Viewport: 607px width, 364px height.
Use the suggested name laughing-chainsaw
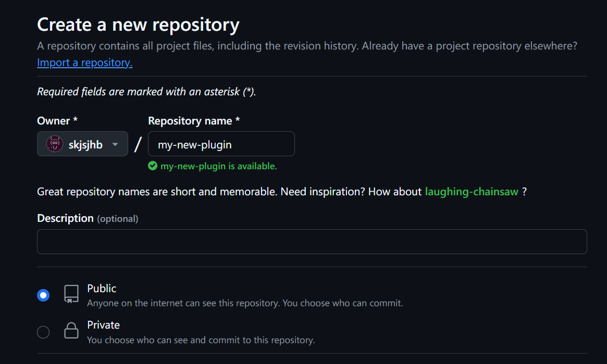coord(470,191)
